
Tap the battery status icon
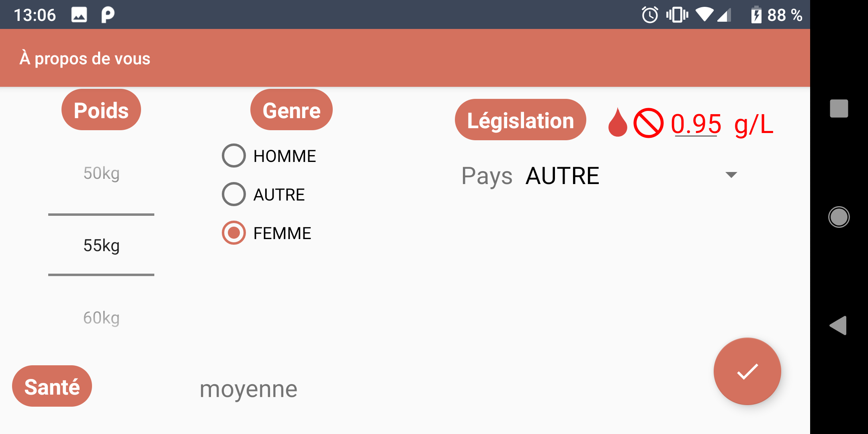(x=756, y=15)
